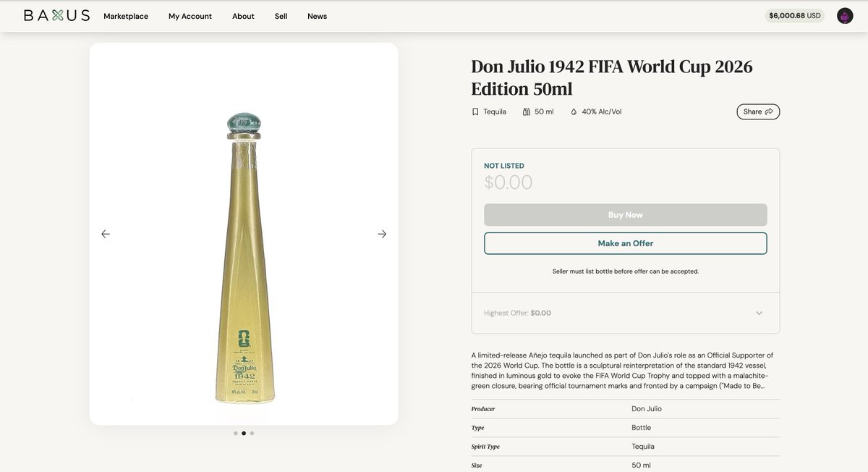Image resolution: width=868 pixels, height=472 pixels.
Task: Click the Don Julio bottle image
Action: pos(244,258)
